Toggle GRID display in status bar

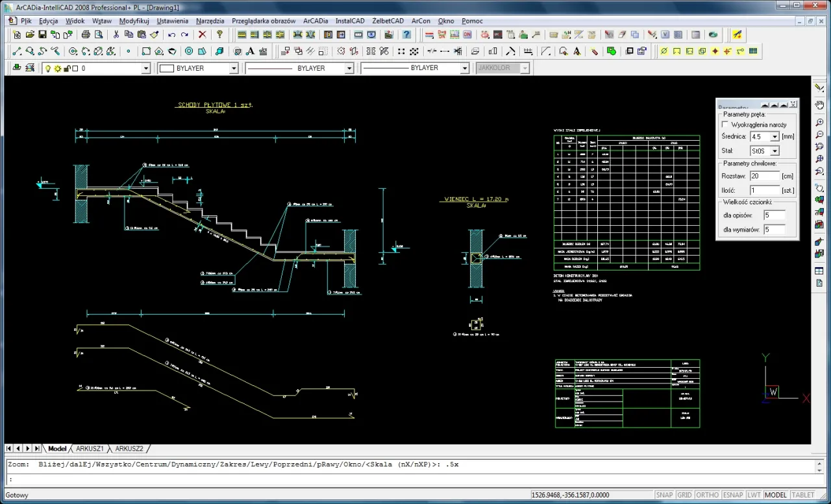[684, 495]
